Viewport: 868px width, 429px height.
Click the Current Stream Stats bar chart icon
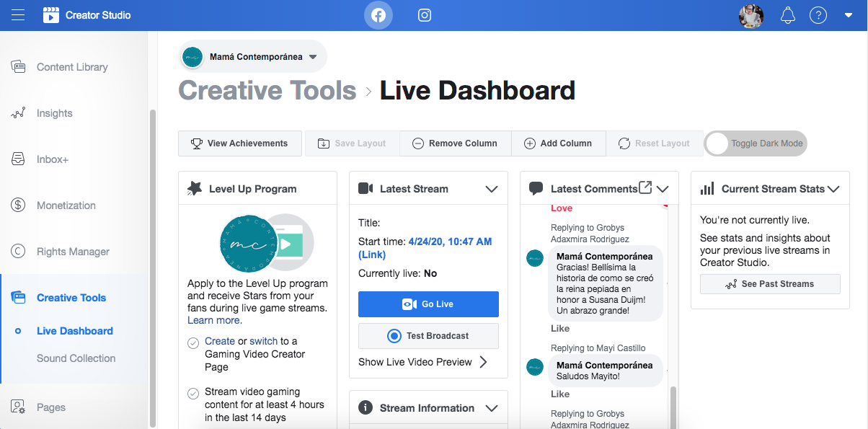pyautogui.click(x=708, y=189)
